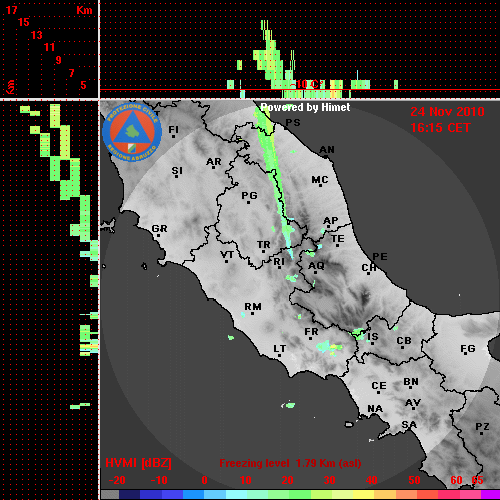
Task: Click the "65" value on the dBZ scale
Action: click(477, 480)
